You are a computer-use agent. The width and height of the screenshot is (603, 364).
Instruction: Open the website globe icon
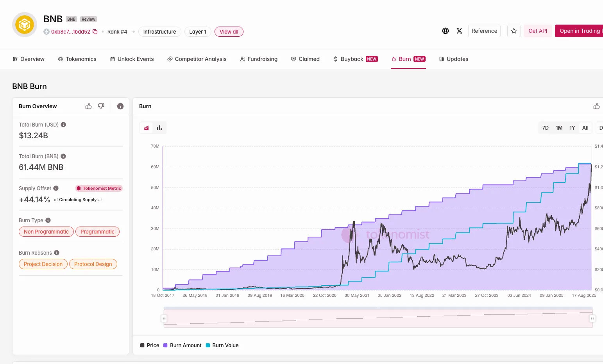pyautogui.click(x=445, y=31)
